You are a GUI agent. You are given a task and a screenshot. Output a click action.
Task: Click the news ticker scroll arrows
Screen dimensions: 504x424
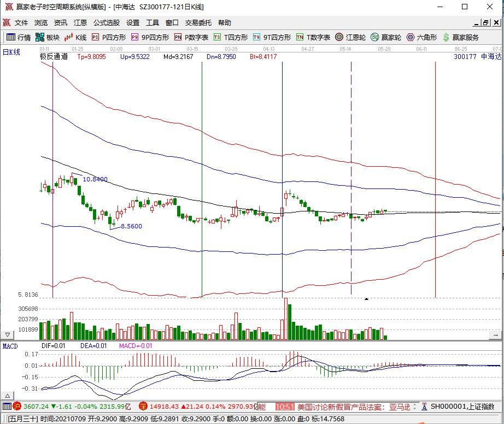(415, 407)
